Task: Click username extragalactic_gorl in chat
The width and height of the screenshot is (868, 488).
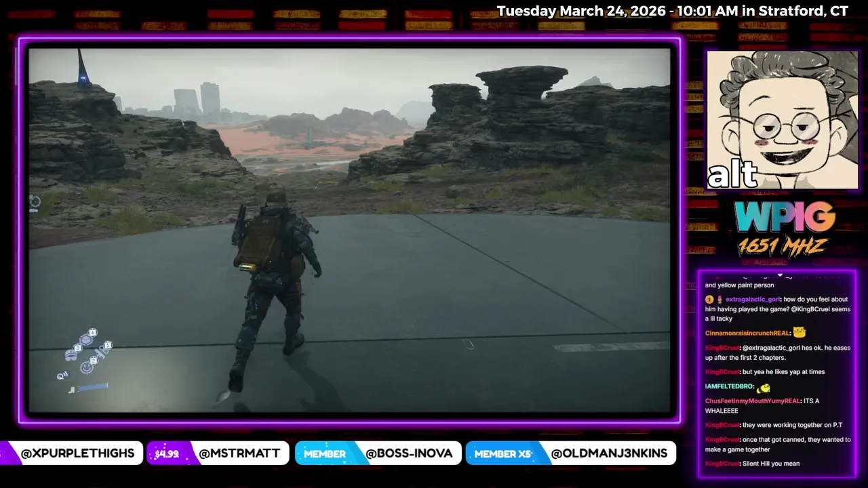Action: (x=753, y=300)
